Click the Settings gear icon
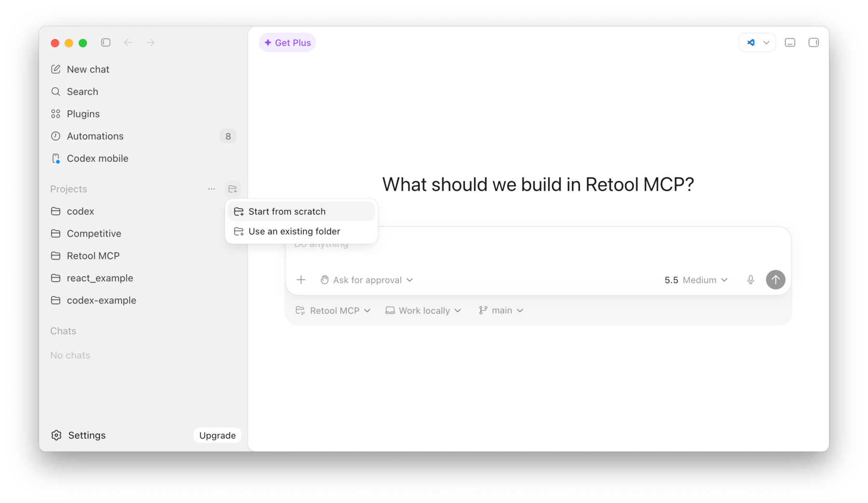The height and width of the screenshot is (503, 868). click(x=56, y=435)
